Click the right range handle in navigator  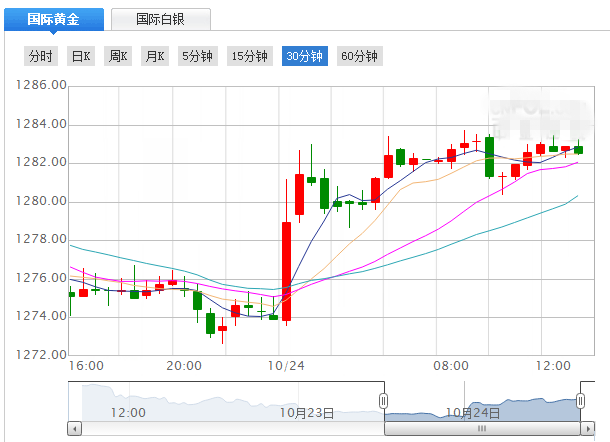click(581, 401)
